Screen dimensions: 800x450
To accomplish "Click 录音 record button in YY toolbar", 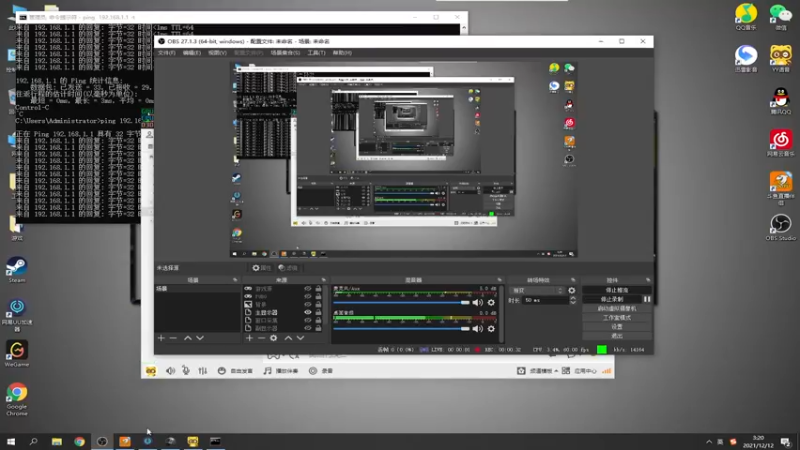I will coord(321,371).
